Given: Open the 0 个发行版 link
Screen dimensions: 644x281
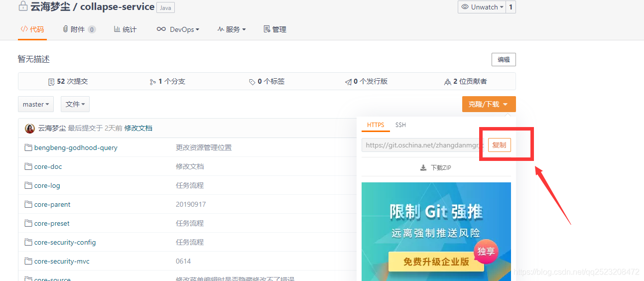Looking at the screenshot, I should tap(366, 81).
